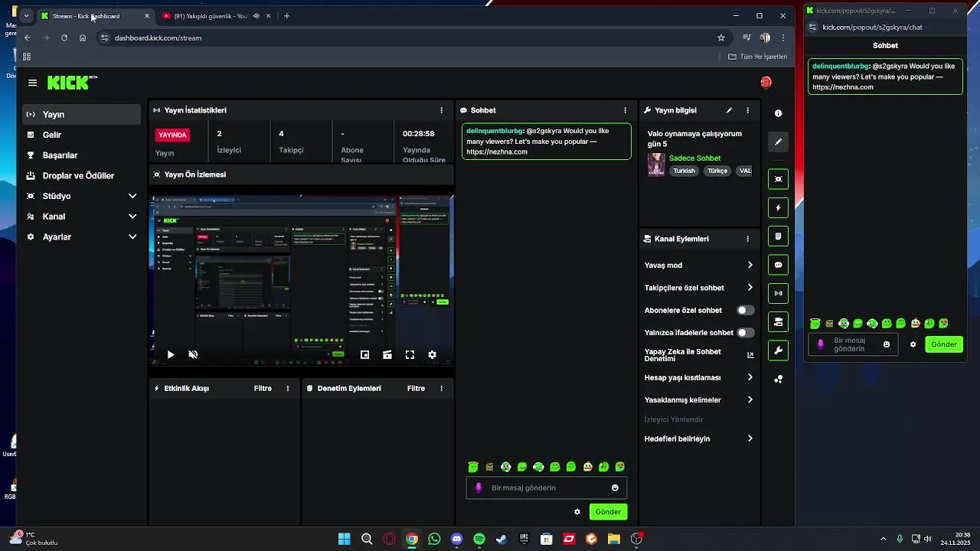Open Etkinlik Akışı three-dot menu
The height and width of the screenshot is (551, 980).
pos(288,388)
